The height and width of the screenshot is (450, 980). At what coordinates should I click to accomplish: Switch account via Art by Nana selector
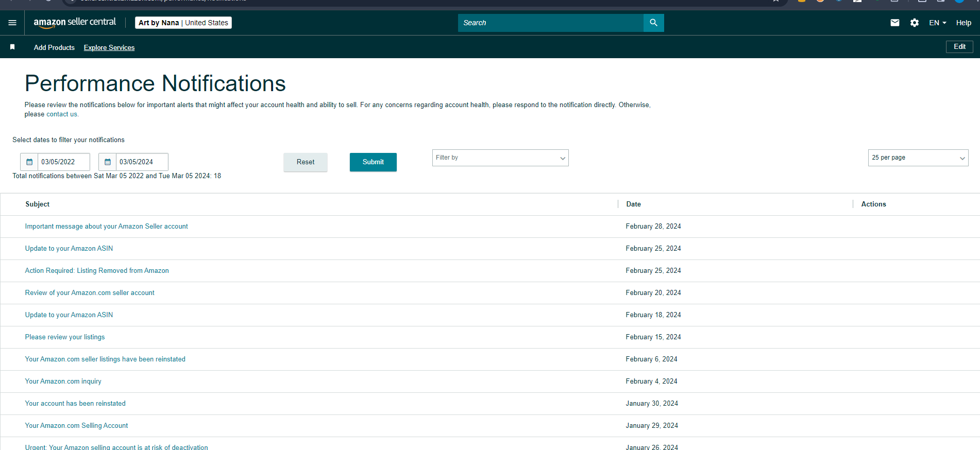[x=183, y=23]
